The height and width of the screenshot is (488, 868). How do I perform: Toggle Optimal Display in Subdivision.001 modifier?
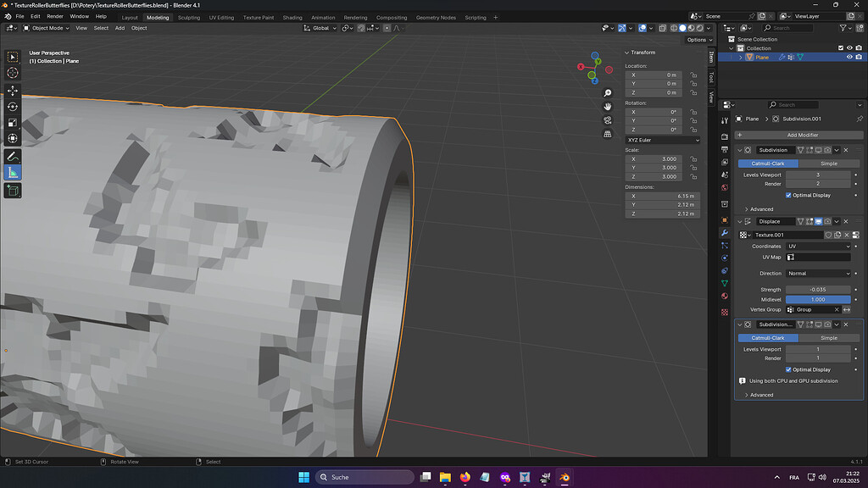pyautogui.click(x=788, y=369)
